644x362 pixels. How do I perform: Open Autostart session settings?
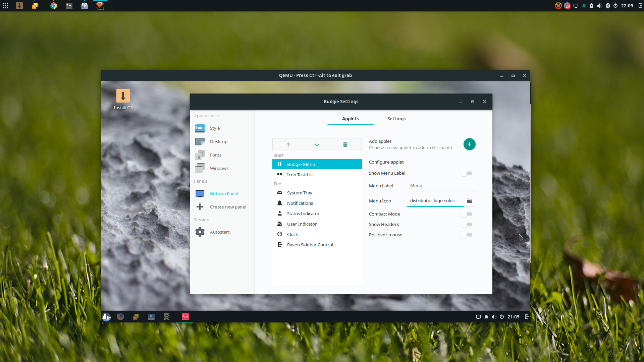coord(222,232)
